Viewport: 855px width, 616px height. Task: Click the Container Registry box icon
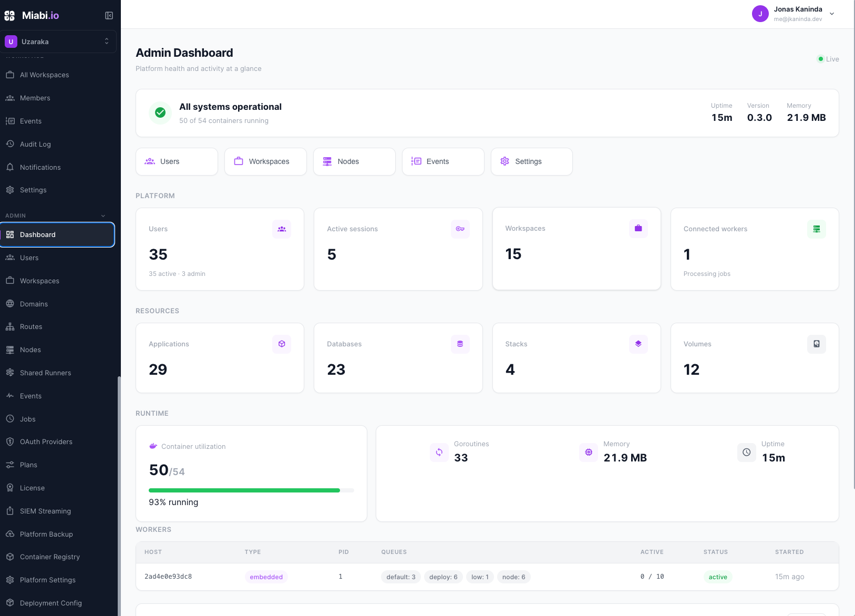click(10, 557)
